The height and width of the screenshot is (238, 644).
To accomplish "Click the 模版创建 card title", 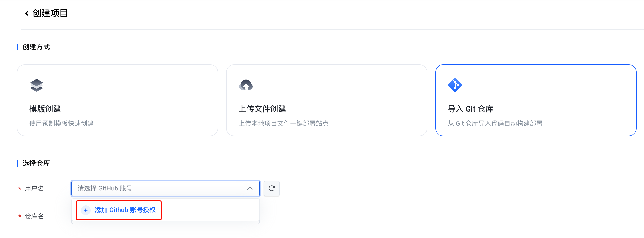I will tap(45, 109).
